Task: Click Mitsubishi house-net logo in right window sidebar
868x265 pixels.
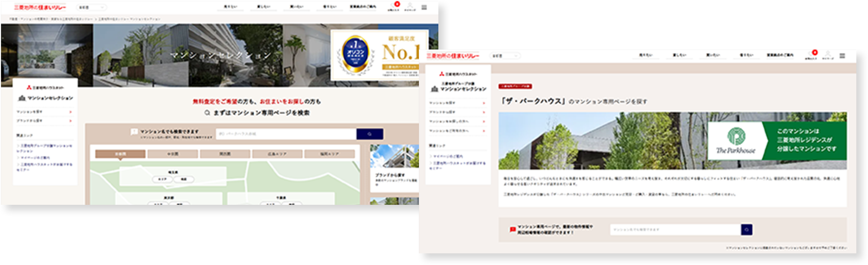Action: (458, 74)
